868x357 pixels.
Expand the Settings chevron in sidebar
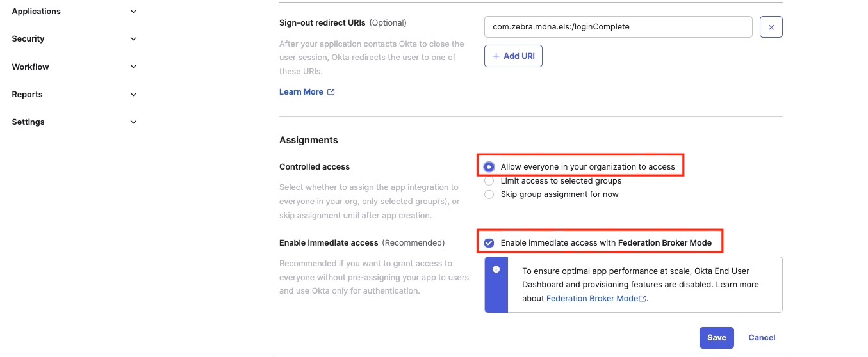click(133, 122)
